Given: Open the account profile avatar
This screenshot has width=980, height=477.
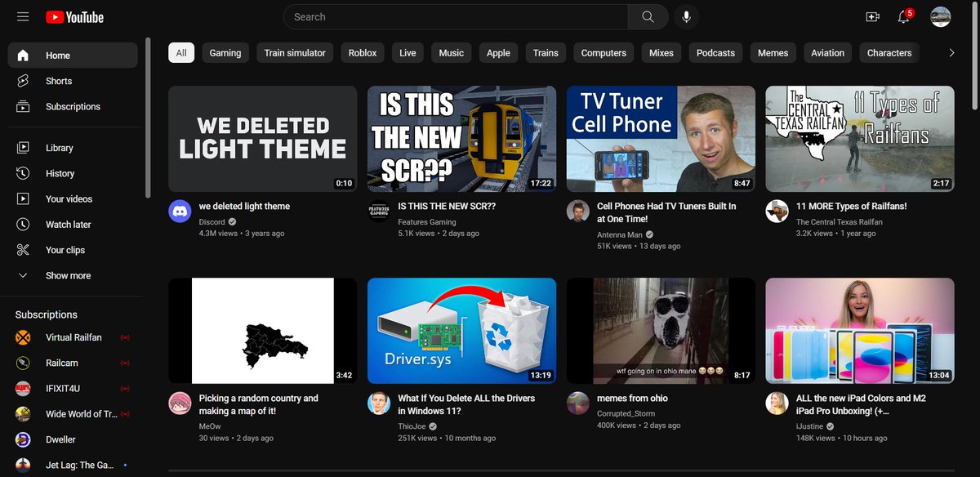Looking at the screenshot, I should pyautogui.click(x=941, y=16).
